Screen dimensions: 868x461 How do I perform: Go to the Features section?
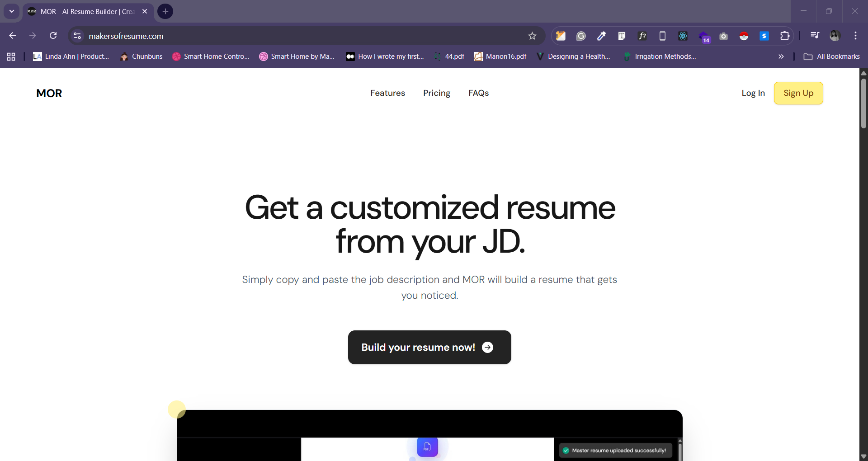387,93
